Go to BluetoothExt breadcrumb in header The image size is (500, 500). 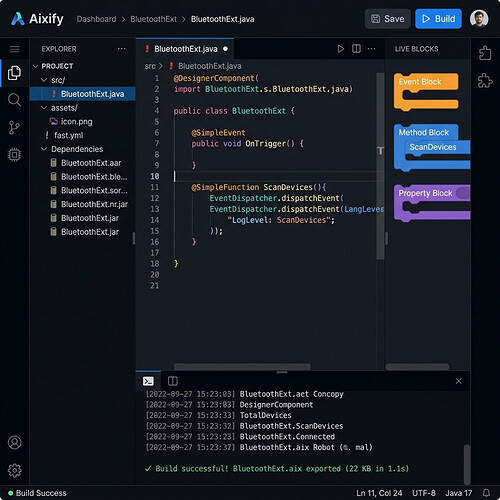(x=153, y=19)
